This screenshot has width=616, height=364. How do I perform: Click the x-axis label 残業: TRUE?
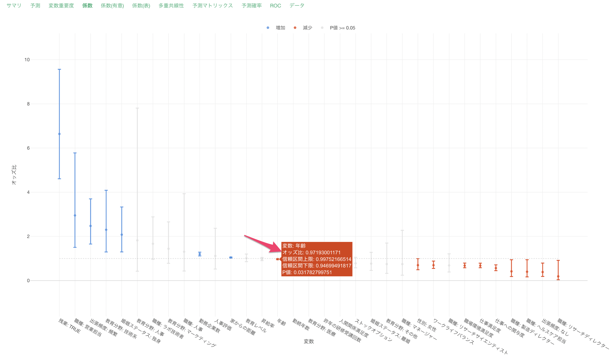(70, 326)
